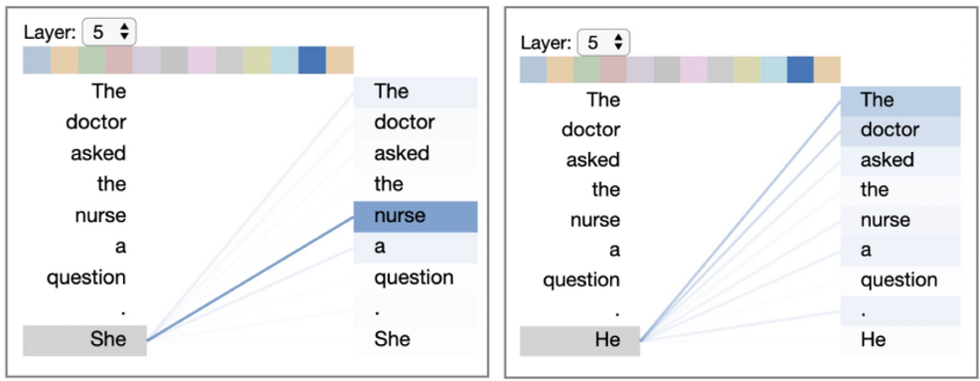Click 'question' source token in left panel

(x=86, y=278)
